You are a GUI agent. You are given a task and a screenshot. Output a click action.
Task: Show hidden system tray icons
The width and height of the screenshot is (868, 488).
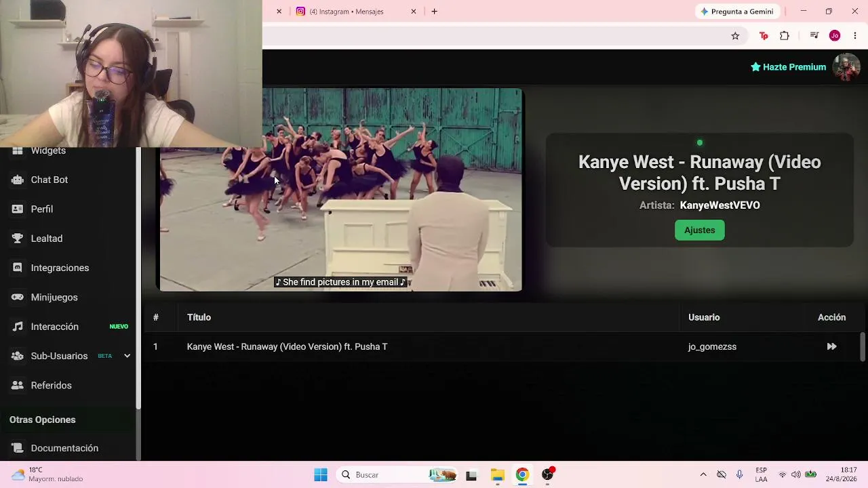tap(703, 474)
